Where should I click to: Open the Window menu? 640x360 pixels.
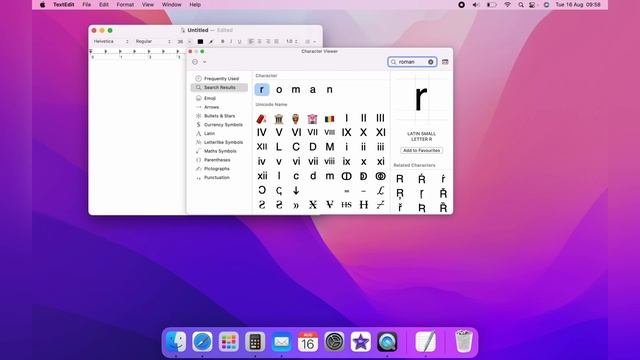coord(171,4)
